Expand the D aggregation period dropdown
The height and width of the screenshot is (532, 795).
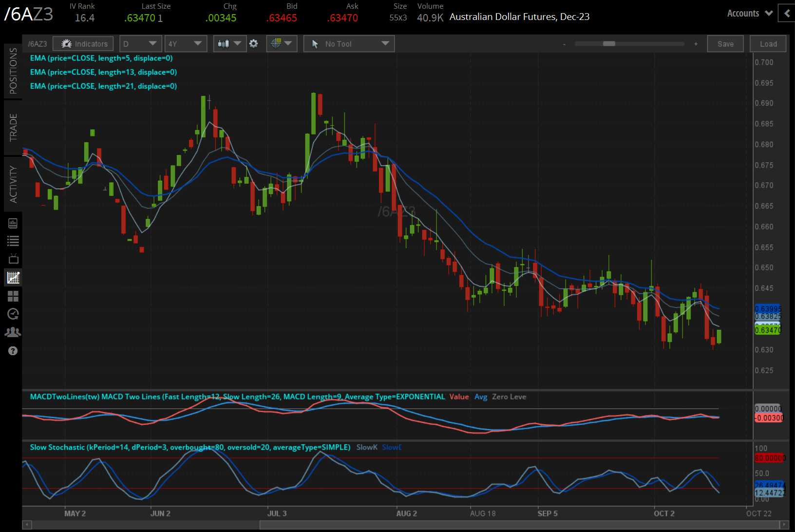140,44
